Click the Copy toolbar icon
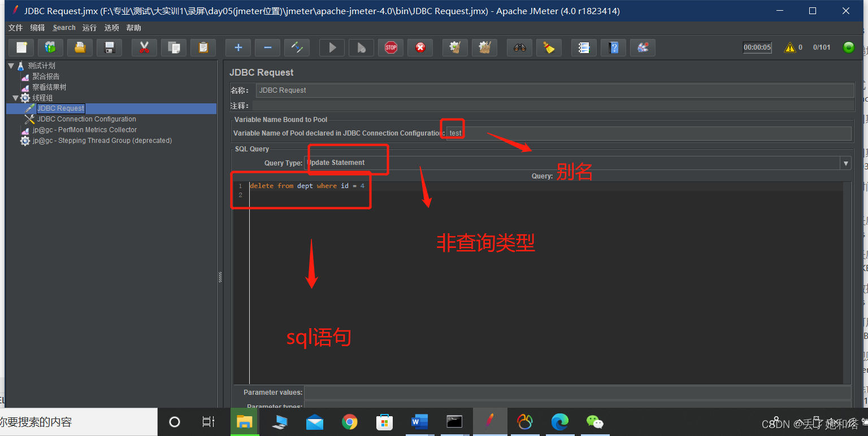The image size is (868, 436). (174, 47)
